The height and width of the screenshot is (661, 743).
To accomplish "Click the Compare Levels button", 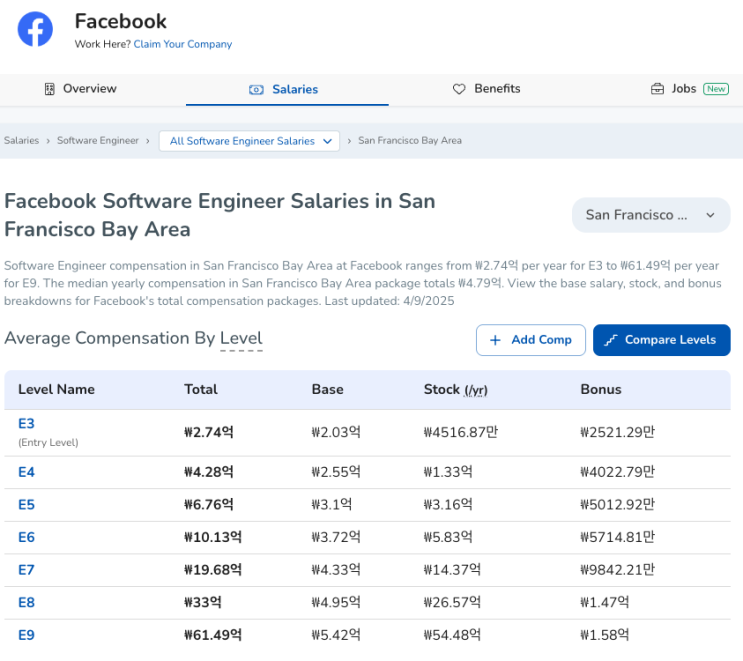I will (661, 340).
